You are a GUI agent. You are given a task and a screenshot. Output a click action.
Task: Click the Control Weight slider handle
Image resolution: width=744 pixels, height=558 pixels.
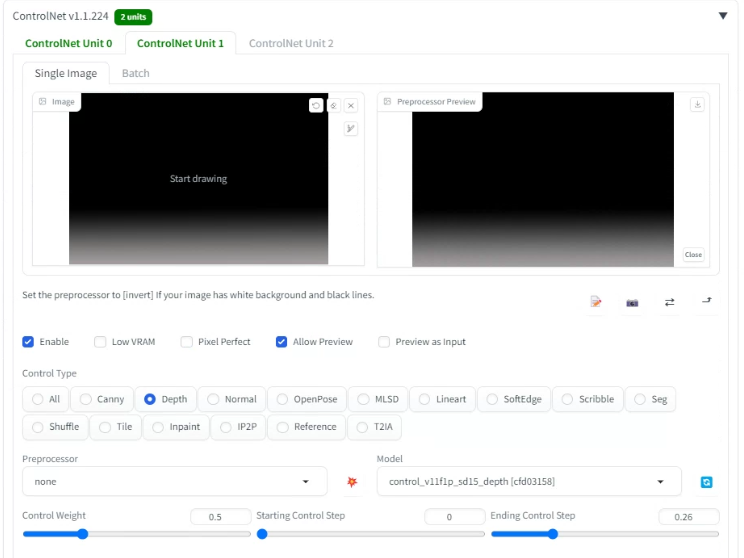(x=83, y=534)
